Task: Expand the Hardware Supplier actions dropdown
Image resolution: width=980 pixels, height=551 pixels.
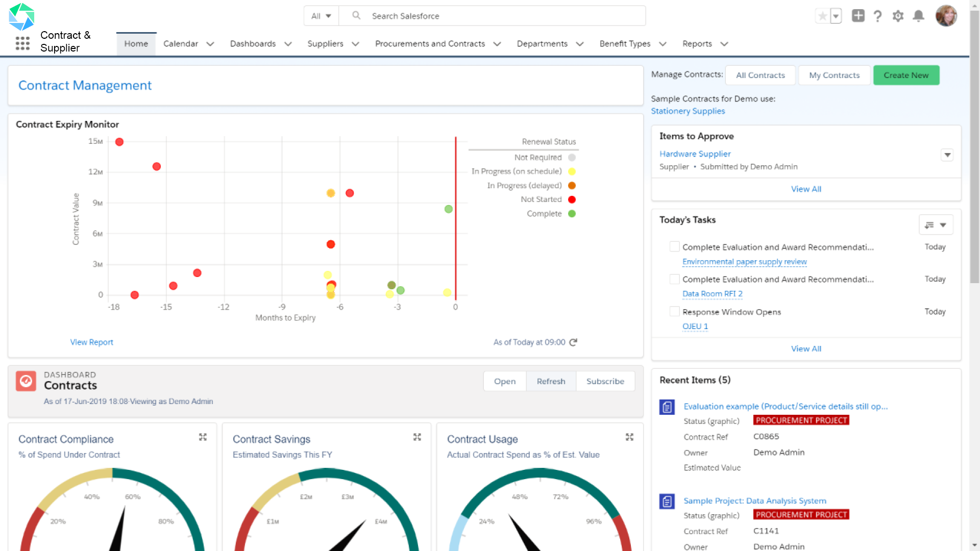Action: click(x=948, y=155)
